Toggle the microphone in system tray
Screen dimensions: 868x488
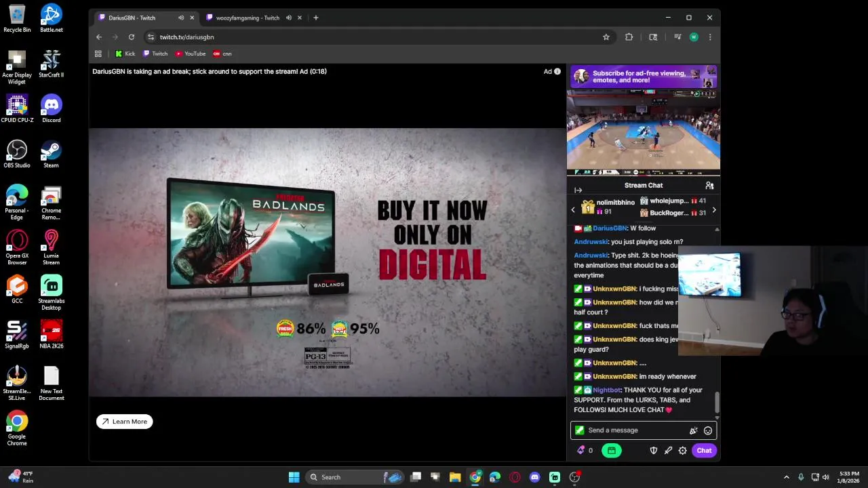click(801, 477)
